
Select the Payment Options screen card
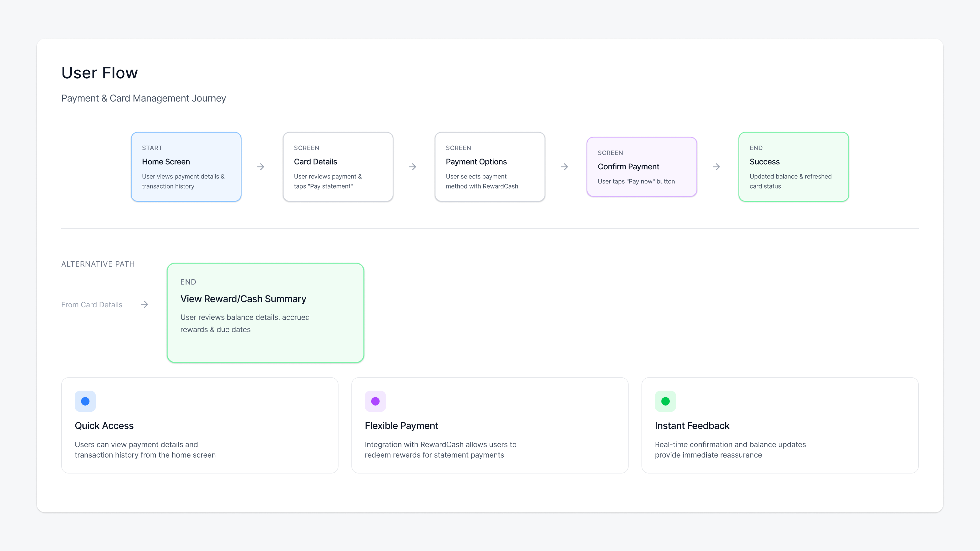(490, 167)
